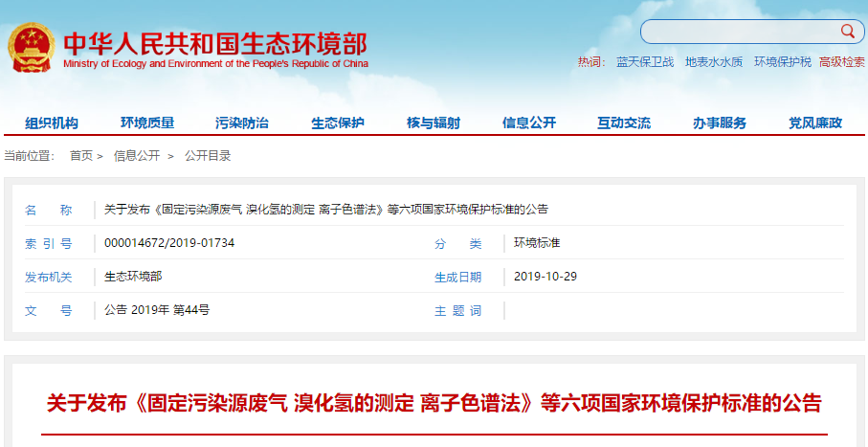
Task: Click the 中华人民共和国生态环境部 site title
Action: point(215,43)
